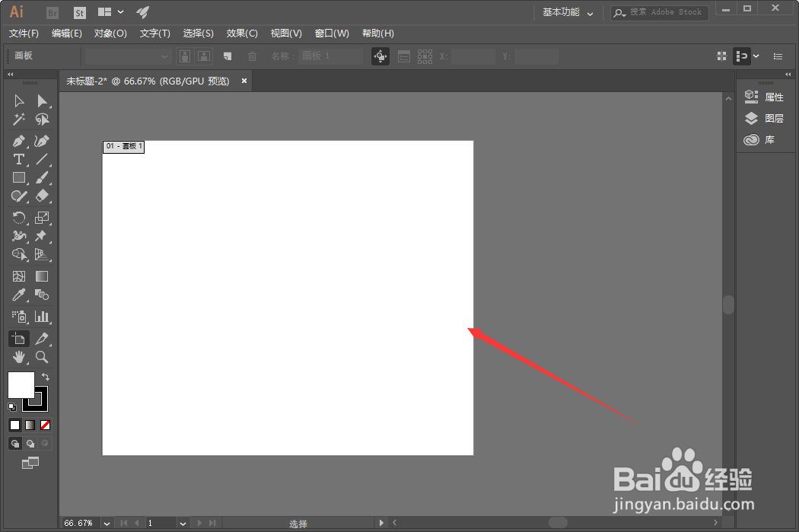Open the Bridge (Br) button

pyautogui.click(x=52, y=13)
